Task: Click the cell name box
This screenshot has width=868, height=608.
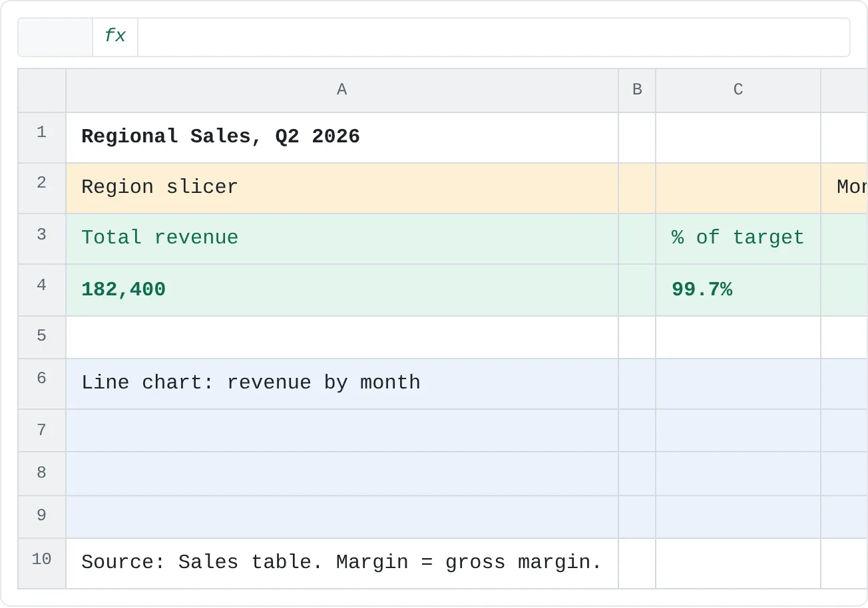Action: tap(55, 37)
